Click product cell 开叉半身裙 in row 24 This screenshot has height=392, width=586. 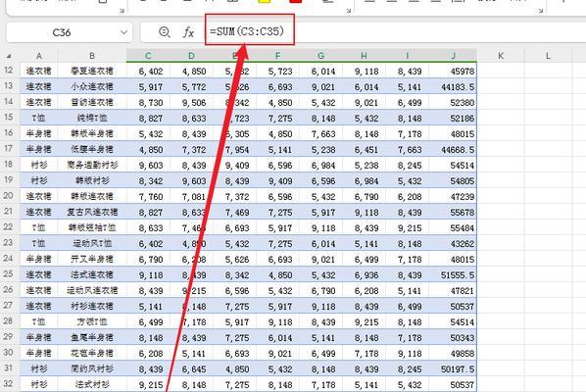coord(92,259)
